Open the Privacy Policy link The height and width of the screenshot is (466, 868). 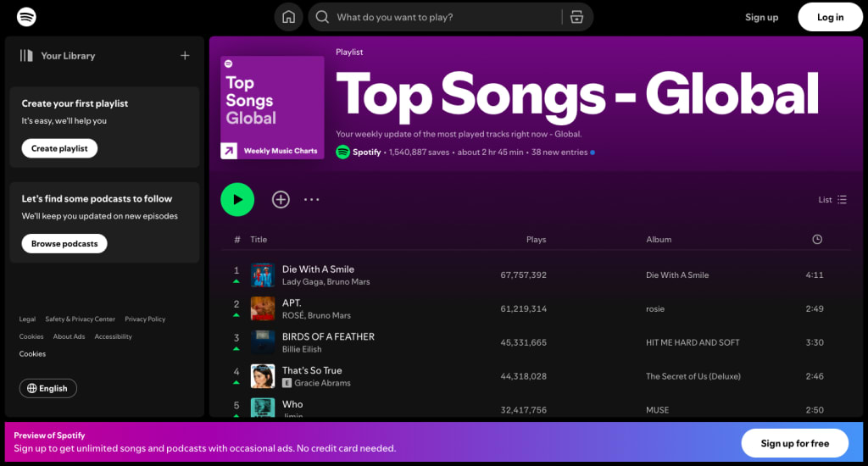[x=145, y=319]
